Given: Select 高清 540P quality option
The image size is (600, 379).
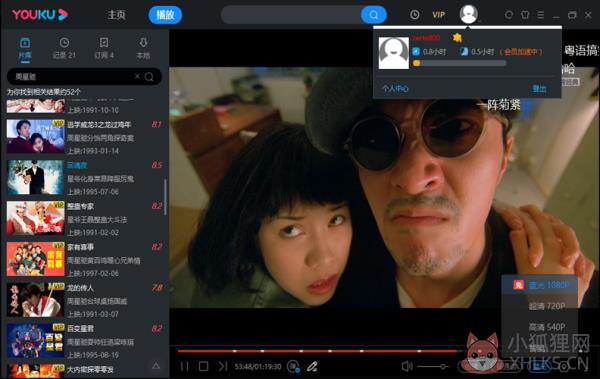Looking at the screenshot, I should (546, 327).
